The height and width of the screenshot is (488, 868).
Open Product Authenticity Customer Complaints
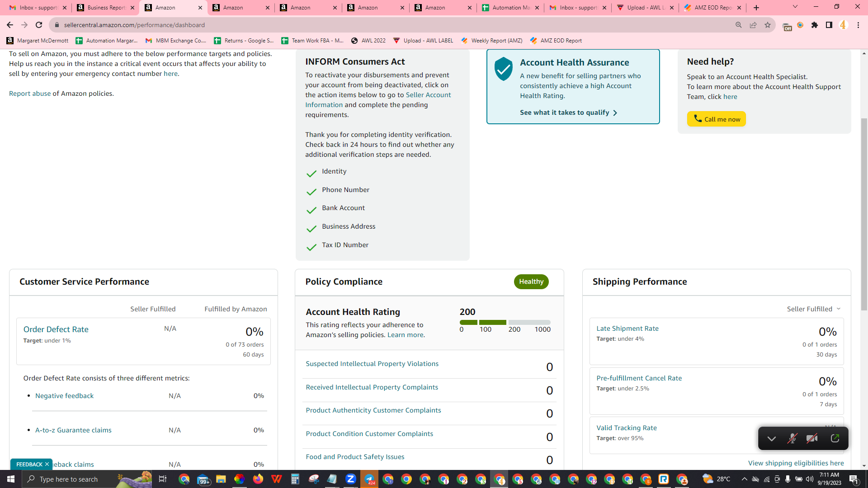(373, 410)
